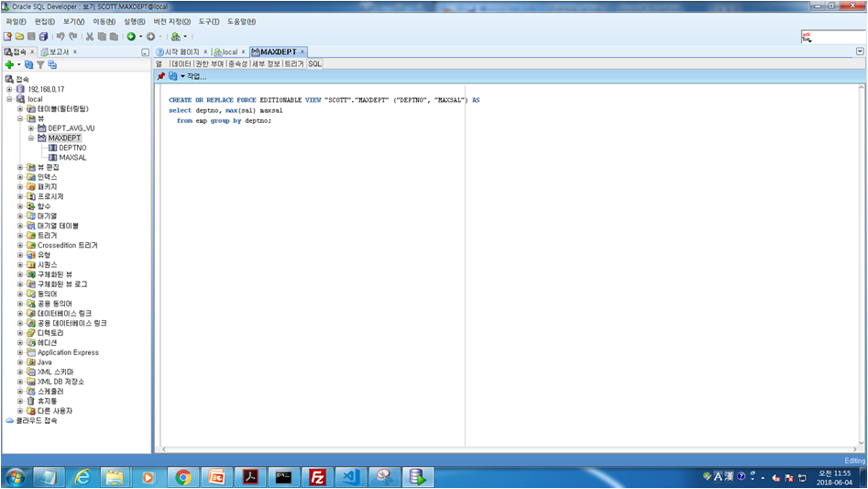Toggle the freeze view pin icon
The width and height of the screenshot is (868, 489).
point(161,76)
